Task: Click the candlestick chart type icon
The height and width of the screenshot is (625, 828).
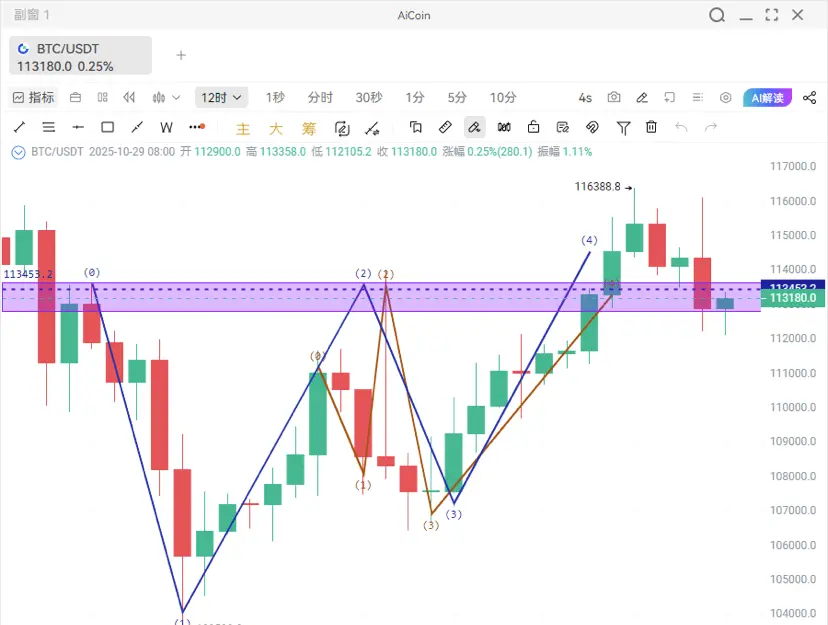Action: pos(159,98)
